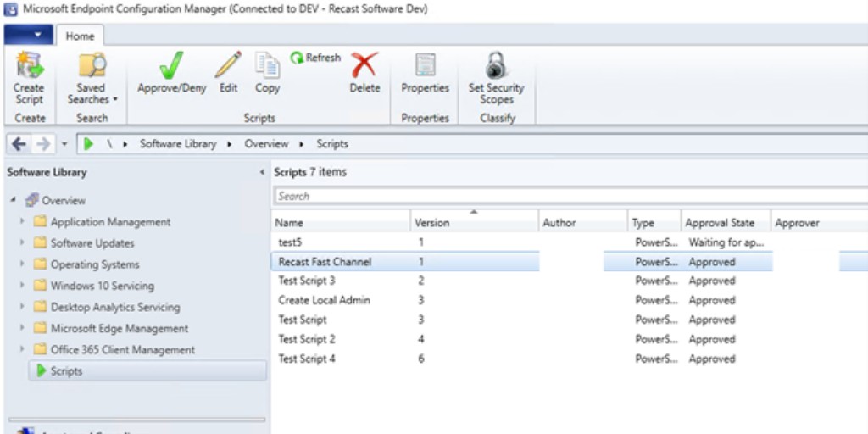
Task: Expand the Operating Systems node
Action: point(22,264)
